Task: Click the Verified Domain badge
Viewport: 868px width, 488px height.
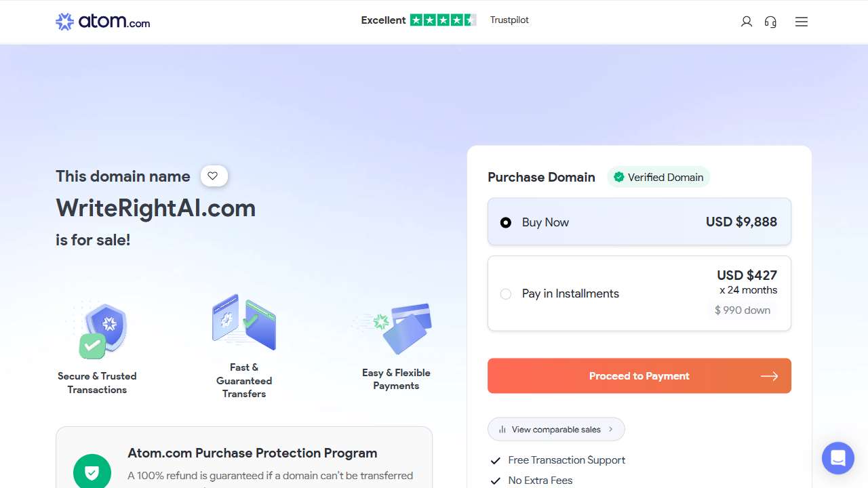Action: pyautogui.click(x=658, y=177)
